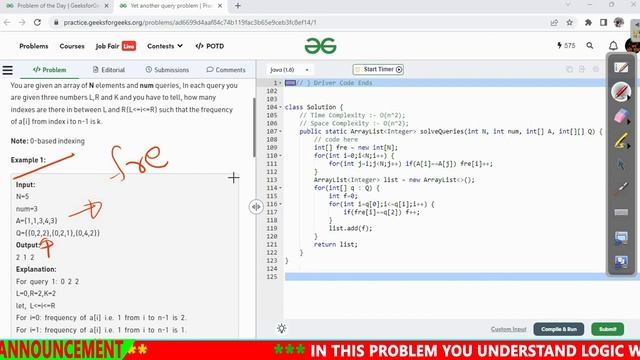Click the 'class Solution {' code line

coord(314,107)
